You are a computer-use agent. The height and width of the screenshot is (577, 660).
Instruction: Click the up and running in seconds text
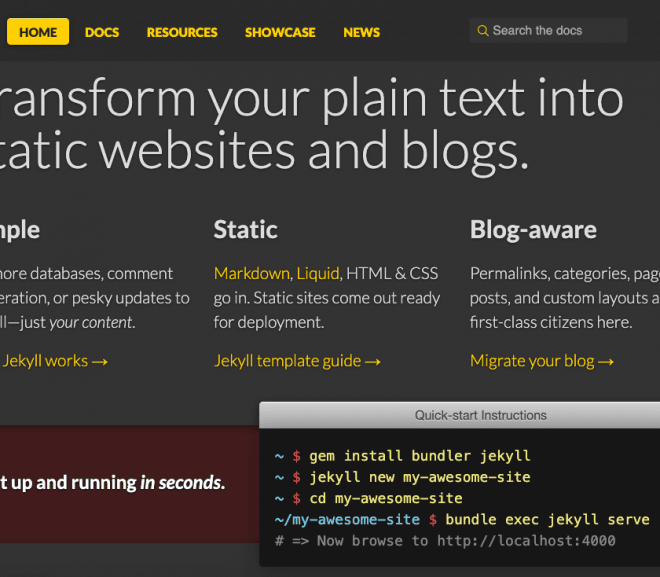coord(112,483)
